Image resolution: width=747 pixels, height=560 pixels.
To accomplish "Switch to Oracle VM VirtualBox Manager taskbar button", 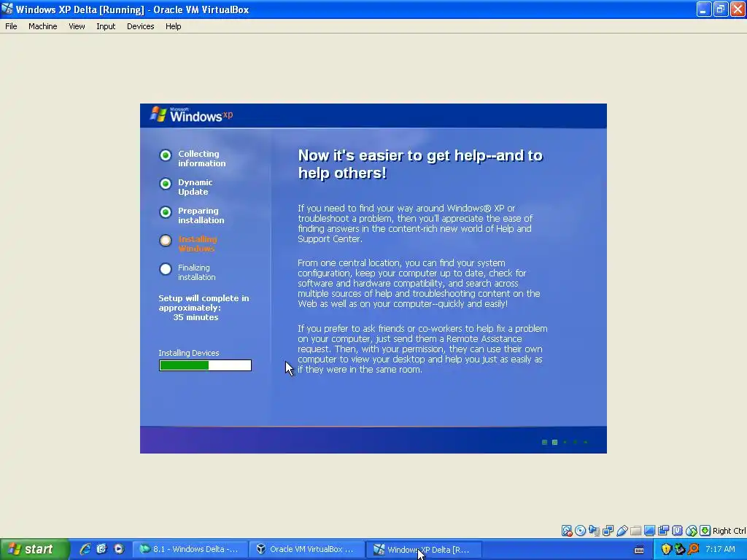I will 307,549.
